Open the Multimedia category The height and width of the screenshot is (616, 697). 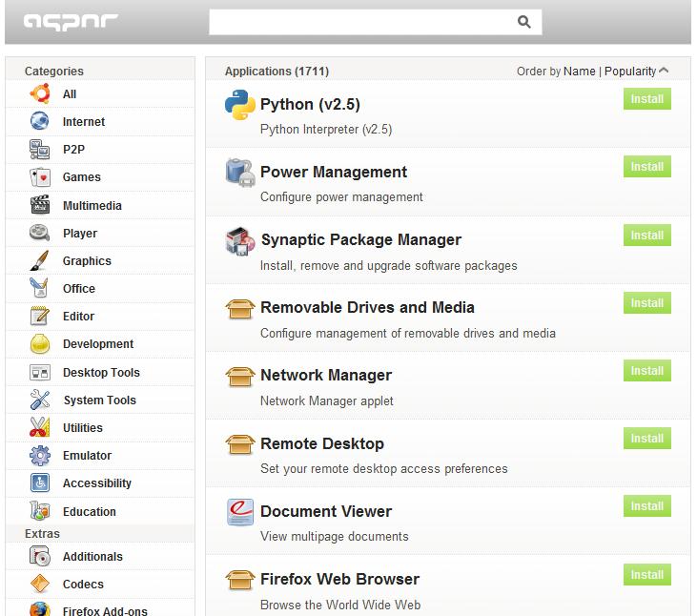[x=100, y=205]
